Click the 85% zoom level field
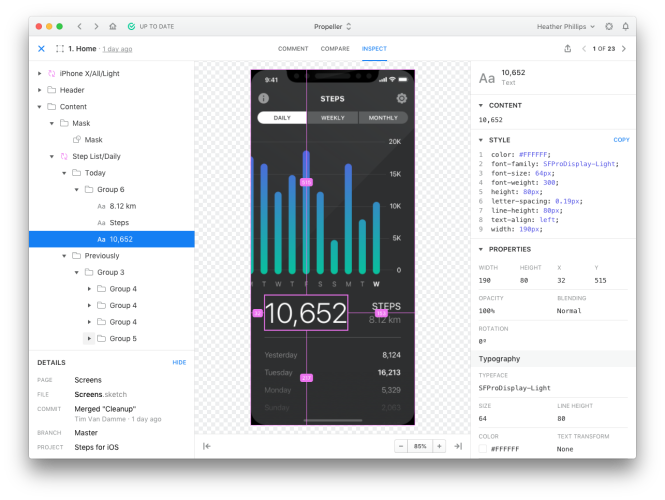 coord(420,446)
